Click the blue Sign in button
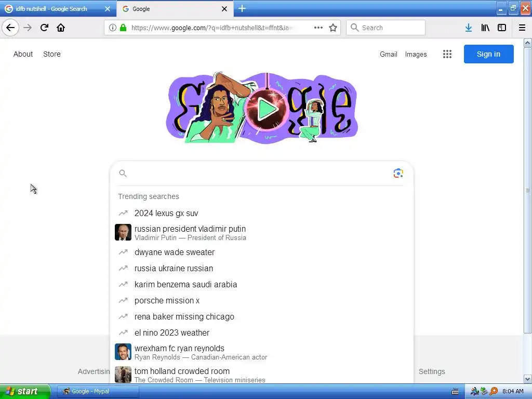 click(488, 54)
